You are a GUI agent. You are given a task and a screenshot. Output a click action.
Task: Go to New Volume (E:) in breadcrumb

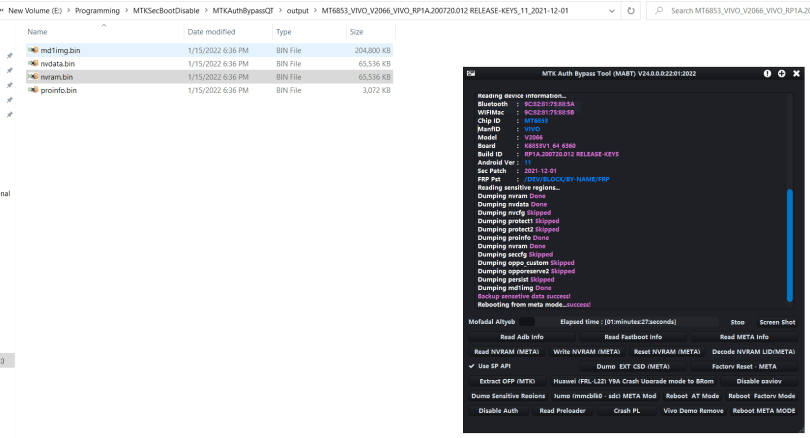pyautogui.click(x=35, y=10)
